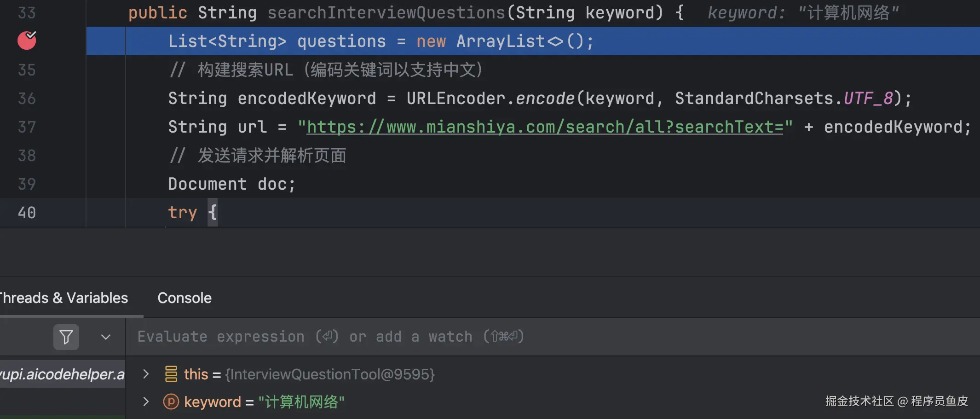
Task: Expand the 'this' variable node
Action: 146,374
